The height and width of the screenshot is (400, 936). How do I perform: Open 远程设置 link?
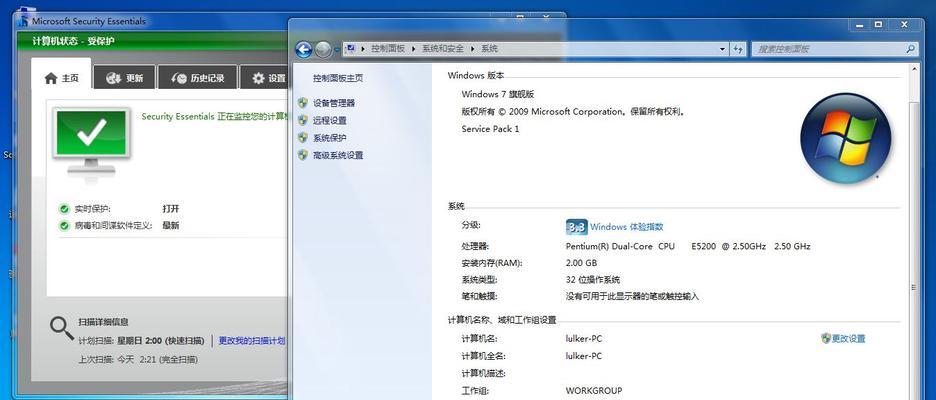tap(330, 120)
